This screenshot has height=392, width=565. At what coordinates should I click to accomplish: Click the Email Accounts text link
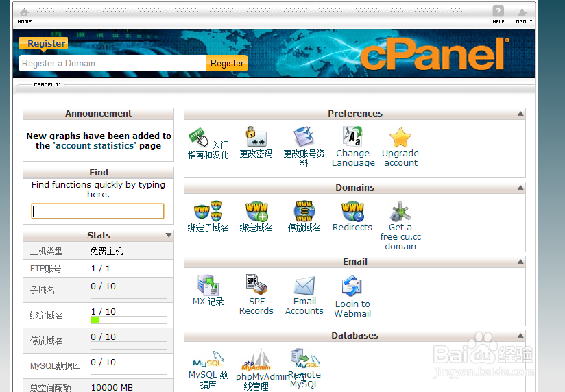click(x=304, y=306)
